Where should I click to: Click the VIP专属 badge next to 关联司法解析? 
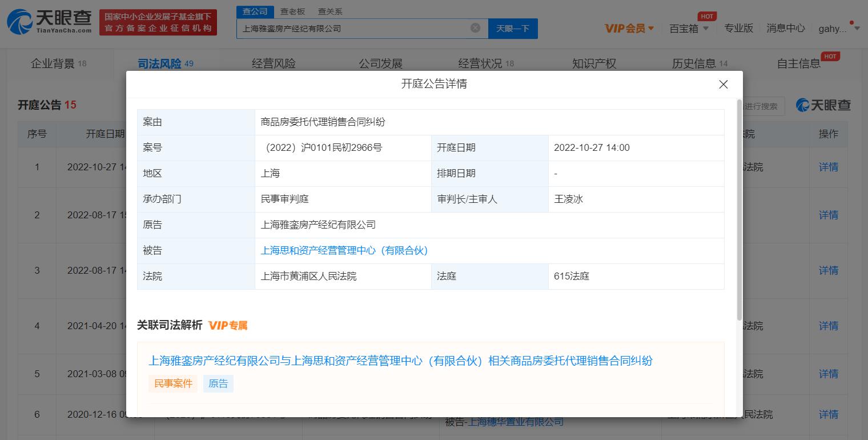[x=228, y=325]
